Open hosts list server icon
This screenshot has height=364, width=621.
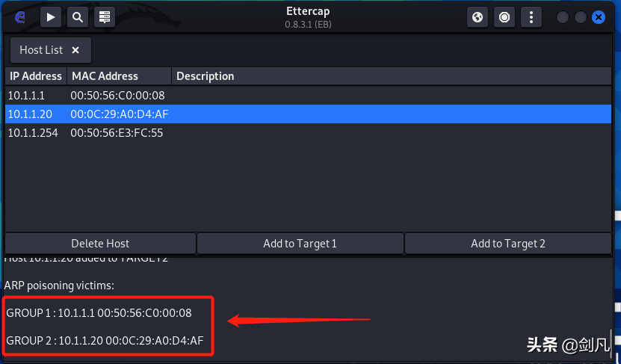(x=105, y=17)
